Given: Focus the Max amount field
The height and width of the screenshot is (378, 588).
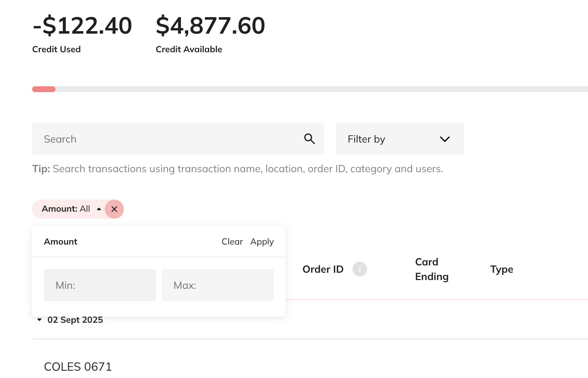Looking at the screenshot, I should click(x=218, y=285).
